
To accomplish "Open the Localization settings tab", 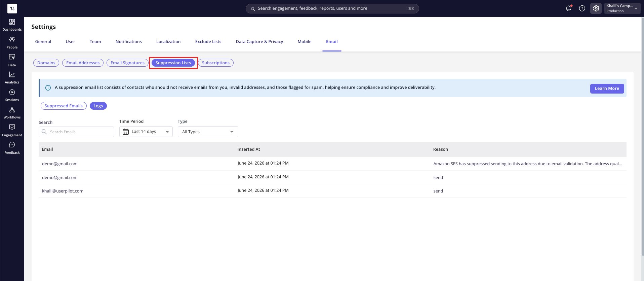I will (x=168, y=42).
